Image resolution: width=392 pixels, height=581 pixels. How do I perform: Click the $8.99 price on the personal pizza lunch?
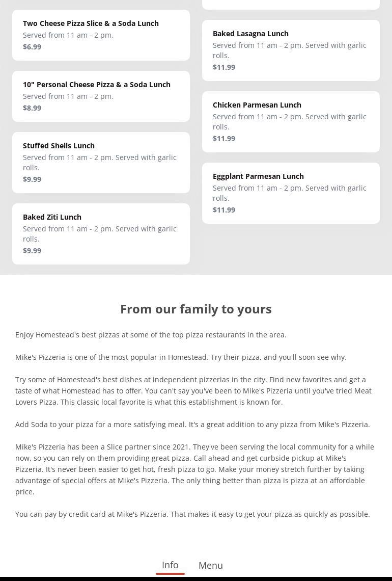(x=32, y=108)
